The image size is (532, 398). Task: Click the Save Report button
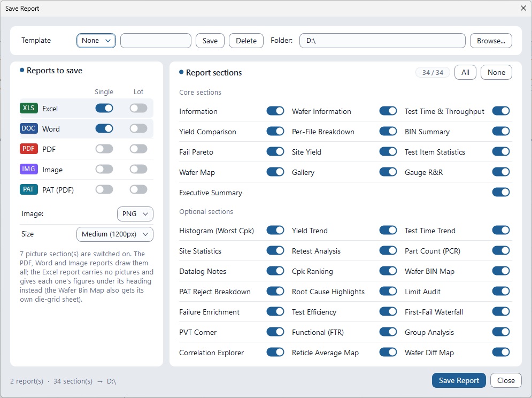click(x=459, y=380)
